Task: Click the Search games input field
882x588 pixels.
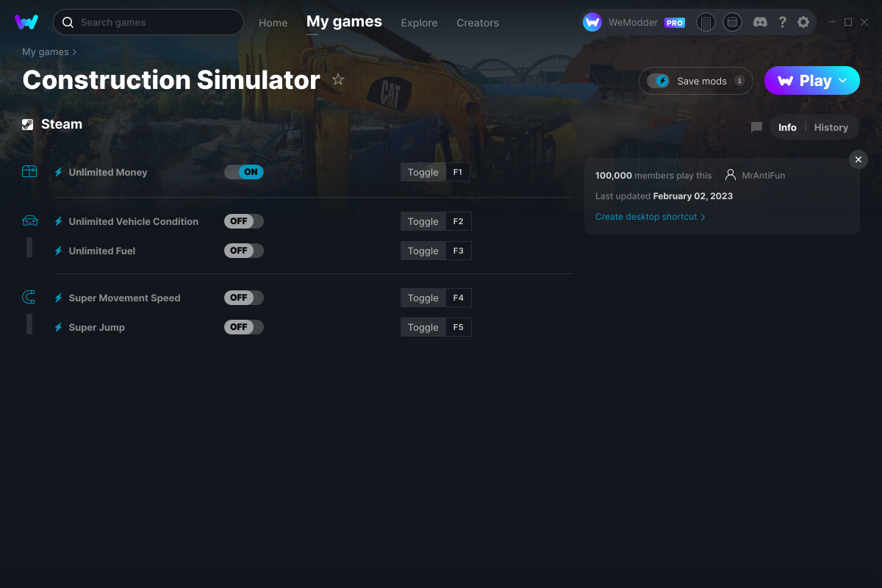Action: 148,22
